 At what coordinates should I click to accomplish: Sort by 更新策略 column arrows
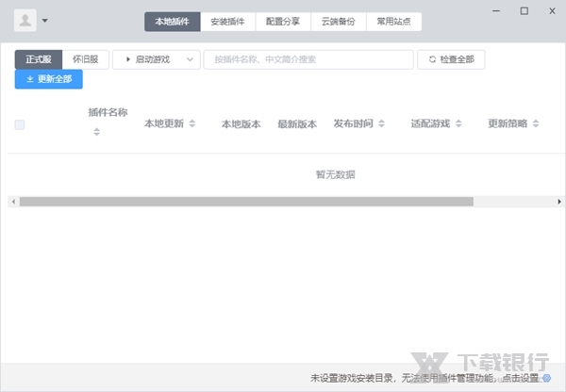pyautogui.click(x=536, y=123)
